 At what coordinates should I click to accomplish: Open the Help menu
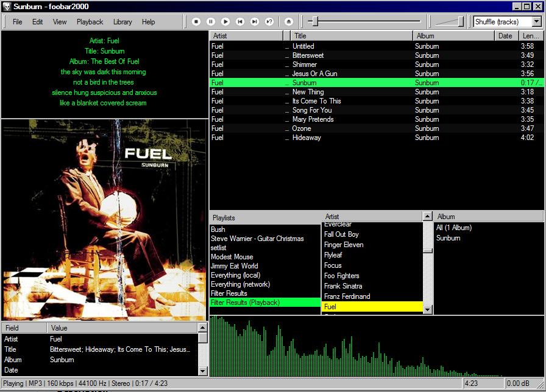point(148,22)
